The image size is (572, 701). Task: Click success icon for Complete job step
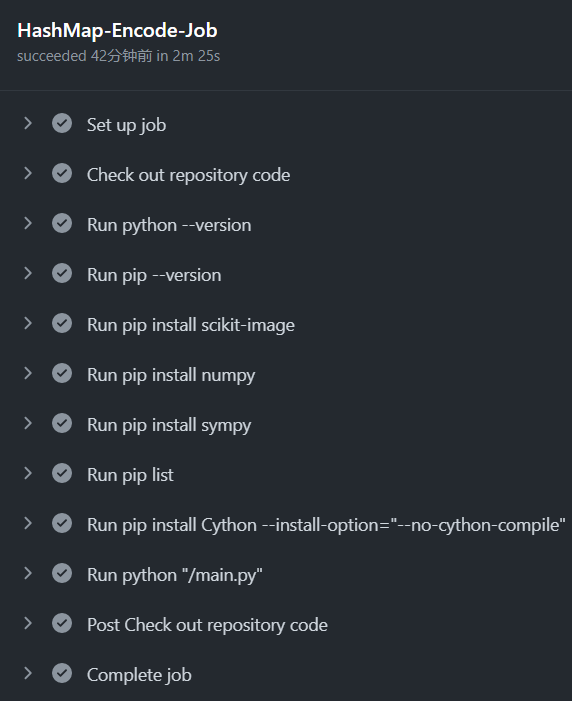62,673
